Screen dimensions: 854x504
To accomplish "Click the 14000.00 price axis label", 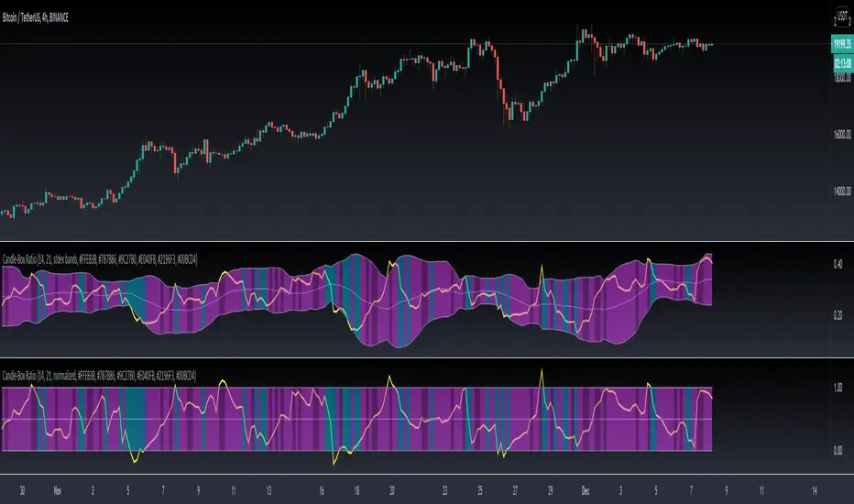I will (842, 192).
